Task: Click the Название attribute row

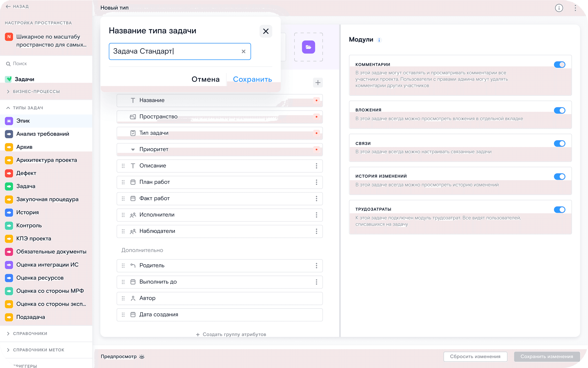Action: [x=219, y=101]
